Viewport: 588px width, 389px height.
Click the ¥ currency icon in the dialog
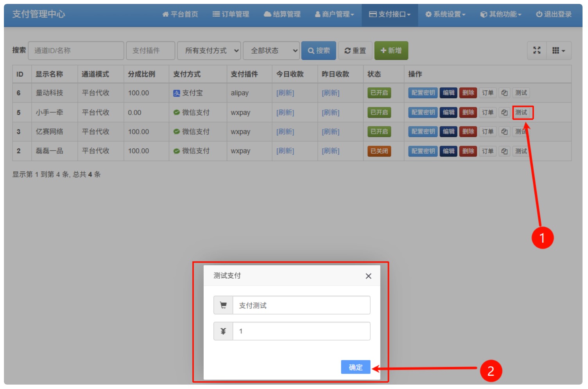(x=223, y=331)
